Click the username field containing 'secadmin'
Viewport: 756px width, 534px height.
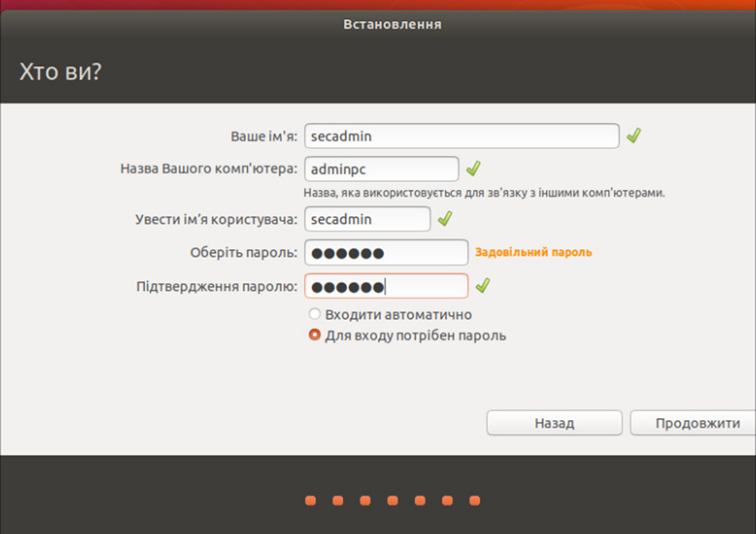coord(367,219)
